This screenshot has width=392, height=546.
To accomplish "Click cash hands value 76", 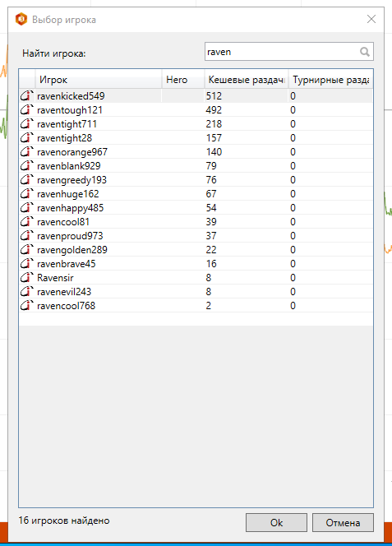I will [211, 180].
